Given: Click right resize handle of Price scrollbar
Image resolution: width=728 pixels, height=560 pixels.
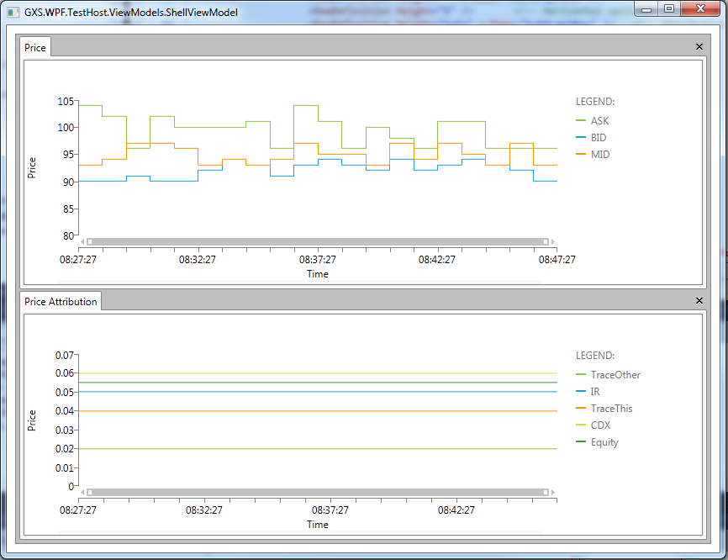Looking at the screenshot, I should click(546, 241).
